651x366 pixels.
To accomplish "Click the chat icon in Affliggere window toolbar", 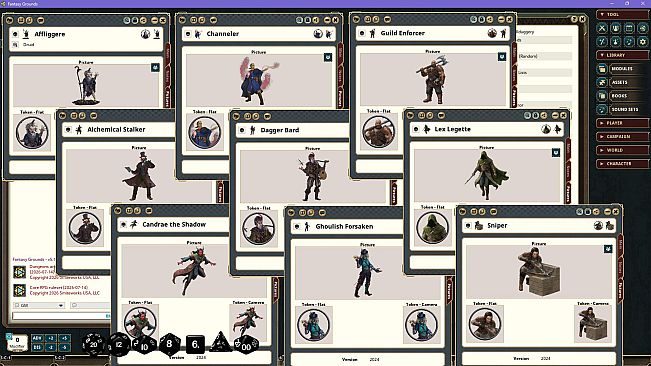I will point(40,20).
